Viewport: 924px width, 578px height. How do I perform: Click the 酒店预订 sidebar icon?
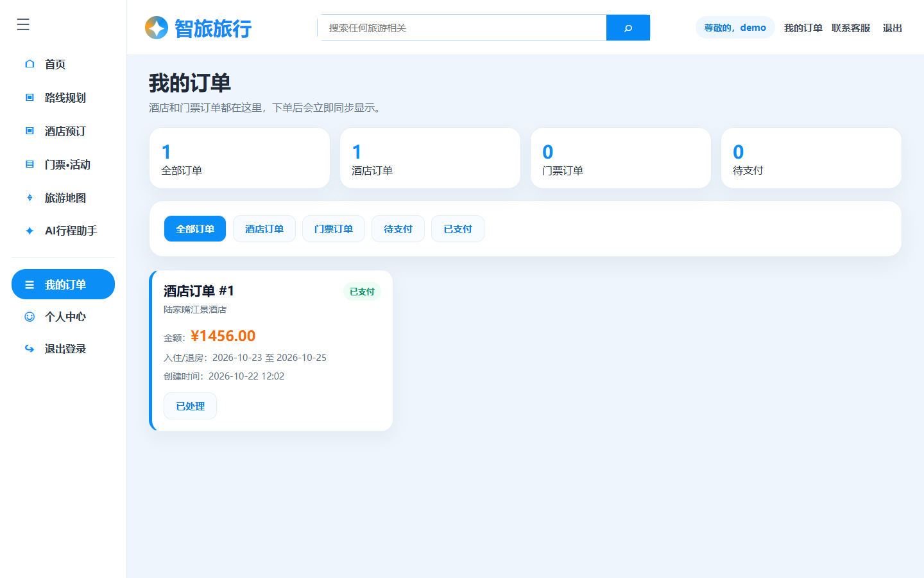click(30, 130)
